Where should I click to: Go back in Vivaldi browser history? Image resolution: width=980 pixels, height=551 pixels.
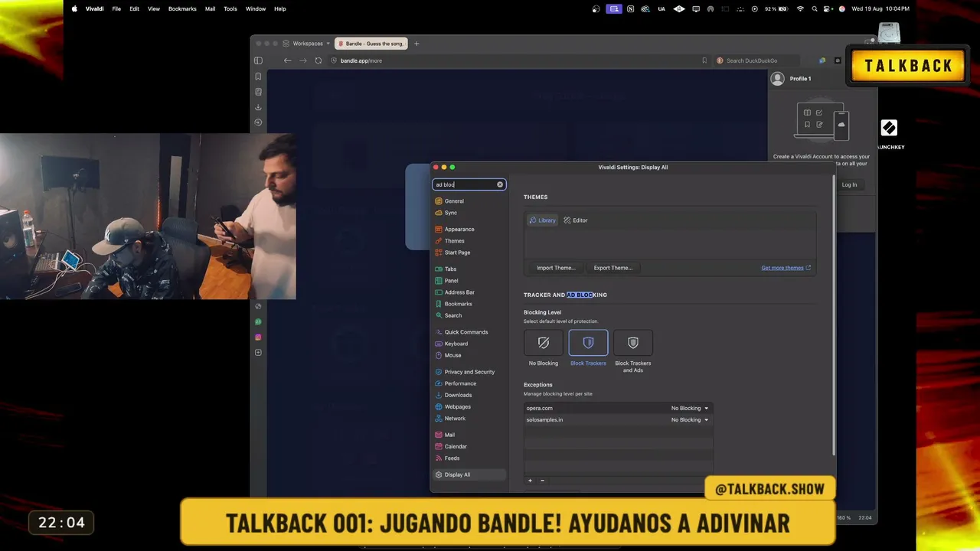click(287, 60)
